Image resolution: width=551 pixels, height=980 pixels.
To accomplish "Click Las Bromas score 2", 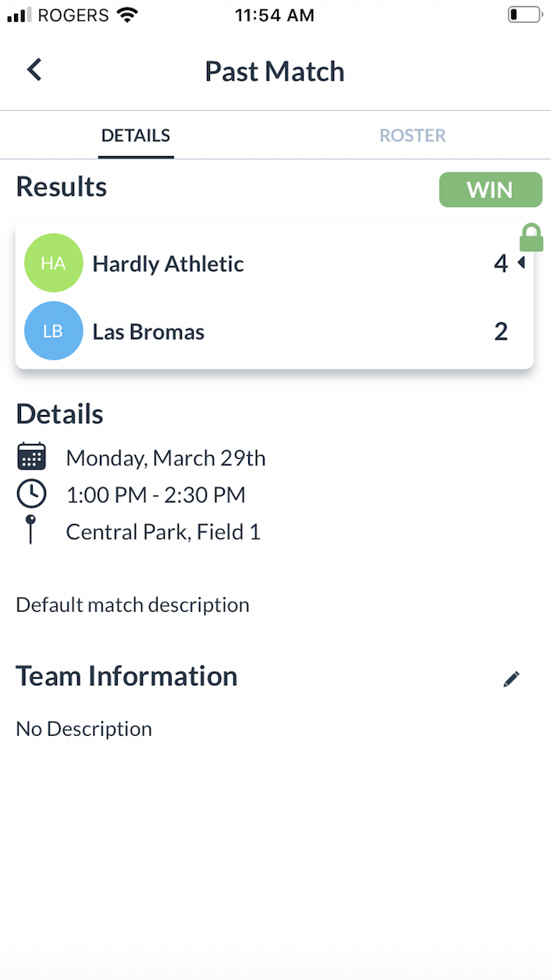I will [501, 332].
